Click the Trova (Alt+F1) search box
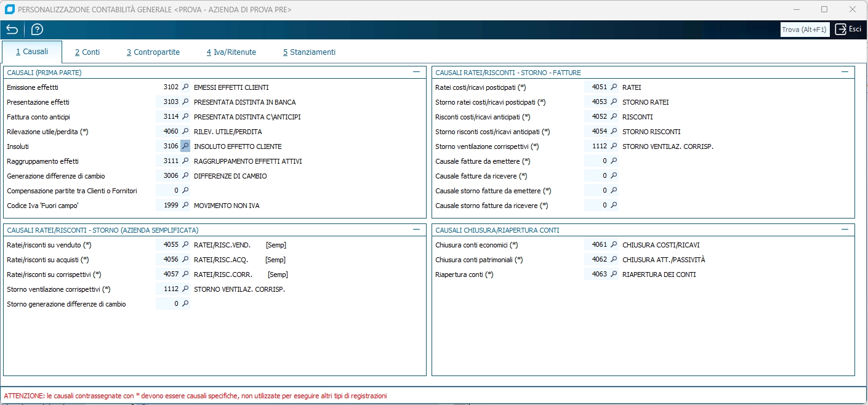 [x=805, y=30]
